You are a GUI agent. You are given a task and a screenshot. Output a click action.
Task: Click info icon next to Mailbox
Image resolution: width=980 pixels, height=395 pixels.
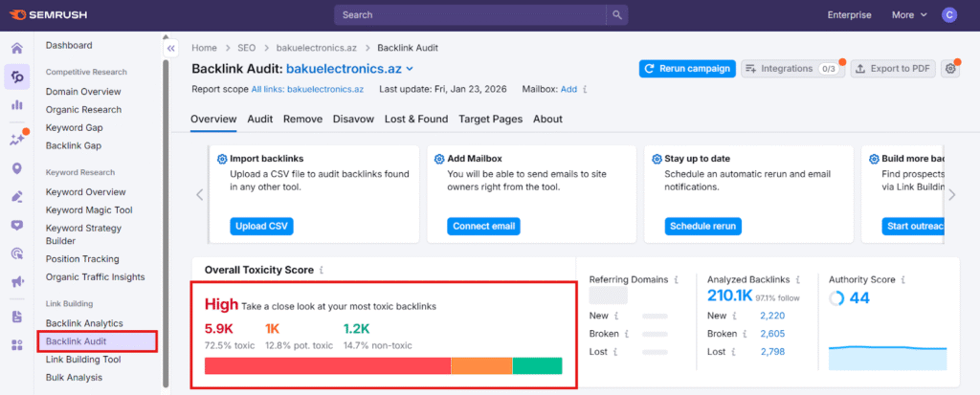(x=585, y=89)
